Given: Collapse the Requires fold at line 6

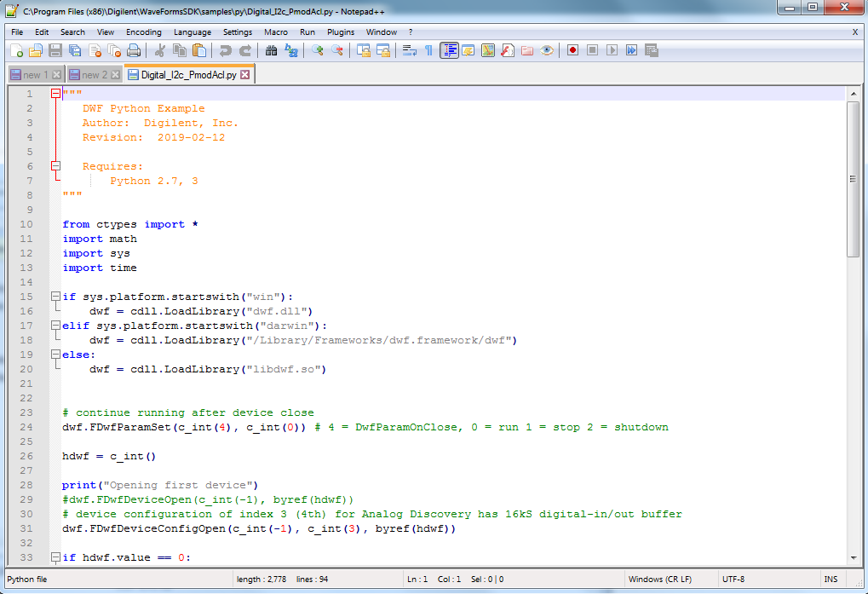Looking at the screenshot, I should tap(55, 166).
